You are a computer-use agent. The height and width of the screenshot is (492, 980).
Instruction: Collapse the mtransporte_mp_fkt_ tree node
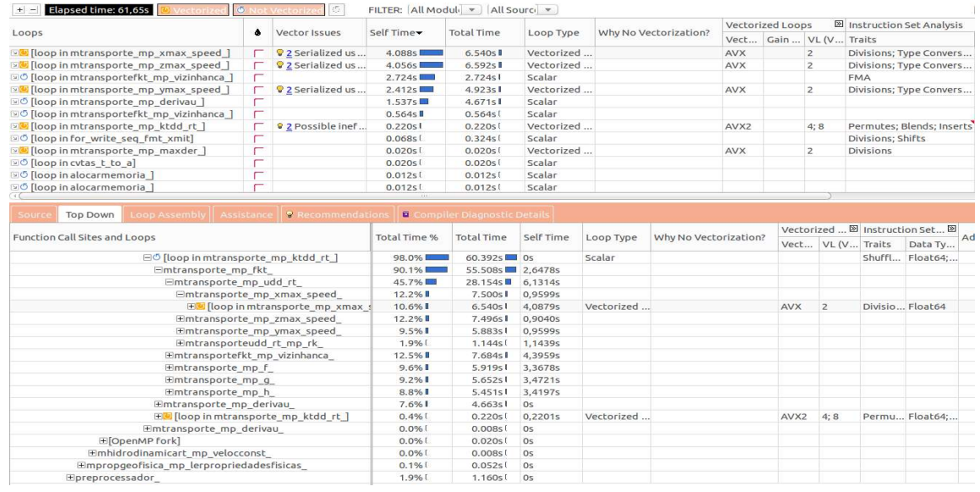[157, 269]
